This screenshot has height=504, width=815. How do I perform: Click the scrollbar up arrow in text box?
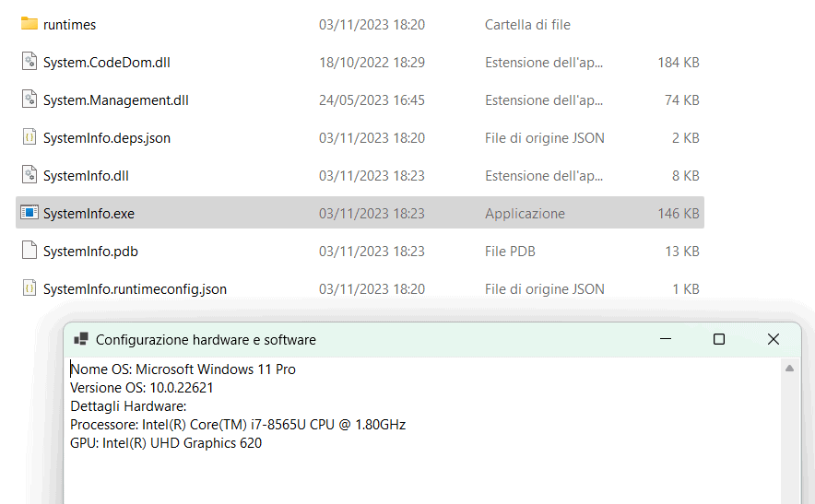point(789,369)
